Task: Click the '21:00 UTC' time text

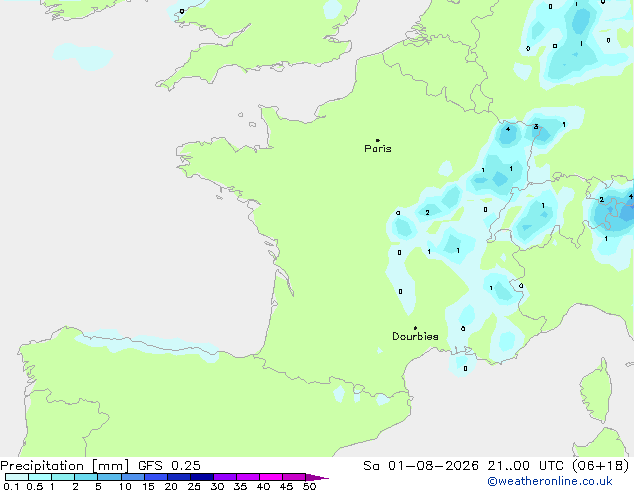Action: [x=526, y=466]
